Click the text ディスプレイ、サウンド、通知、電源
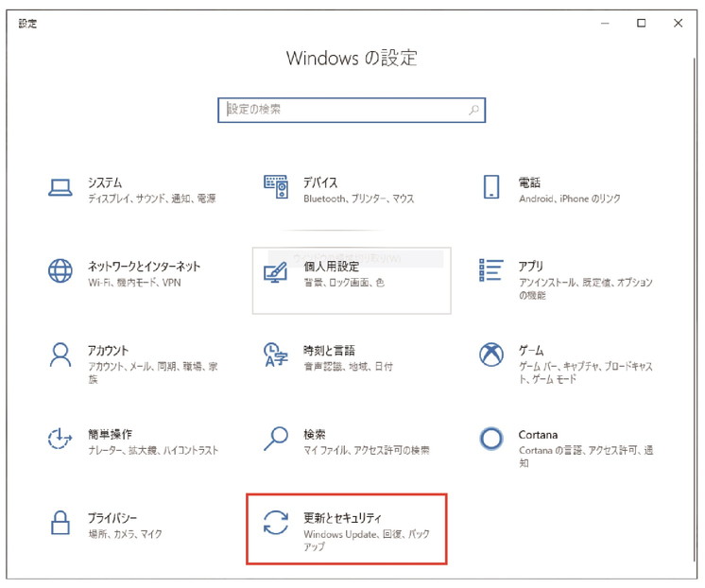 pos(152,199)
